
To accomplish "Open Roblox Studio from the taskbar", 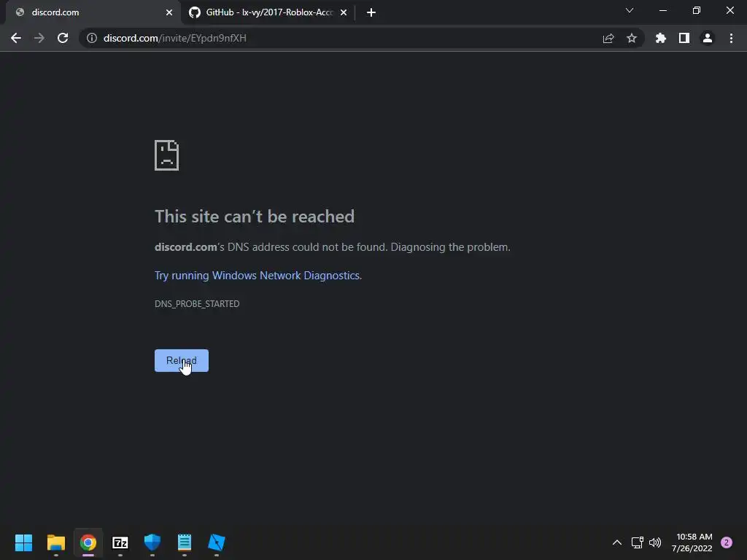I will click(216, 542).
